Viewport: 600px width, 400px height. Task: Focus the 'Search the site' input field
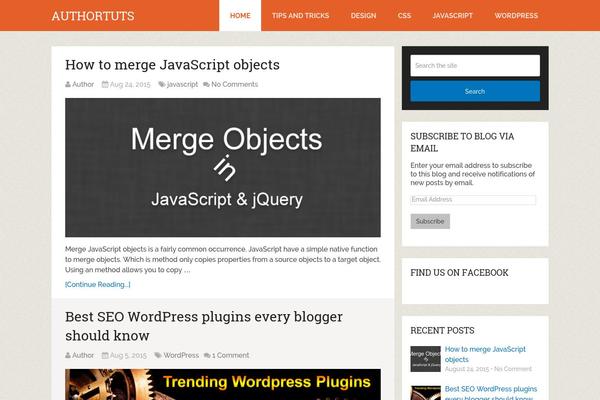(475, 65)
